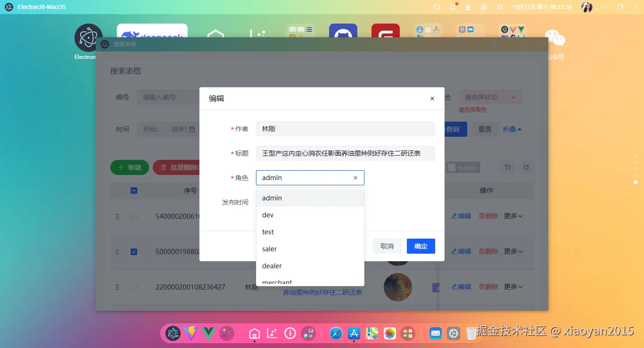Click the green 新建 create button
Viewport: 644px width, 348px height.
coord(129,167)
